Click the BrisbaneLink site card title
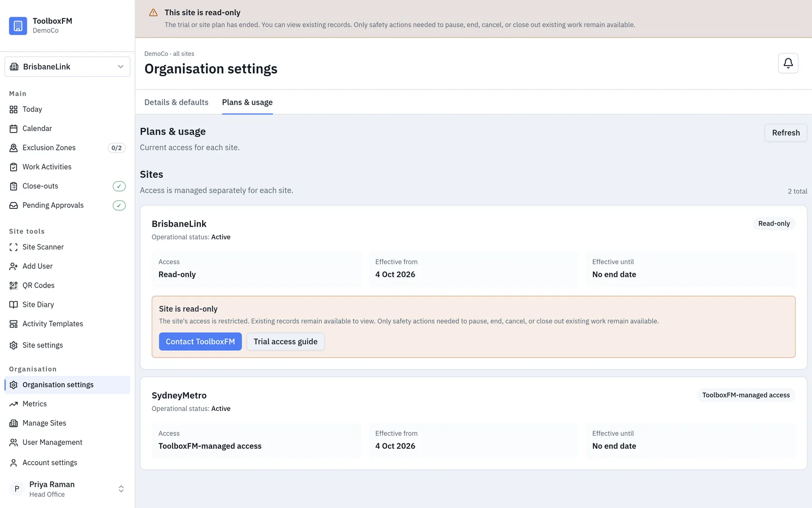The image size is (812, 508). point(179,224)
